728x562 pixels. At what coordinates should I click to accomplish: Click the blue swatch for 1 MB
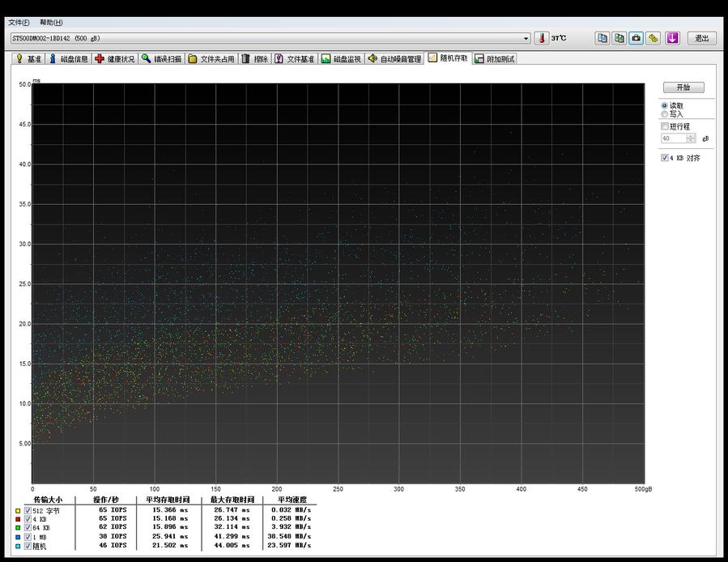tap(18, 537)
